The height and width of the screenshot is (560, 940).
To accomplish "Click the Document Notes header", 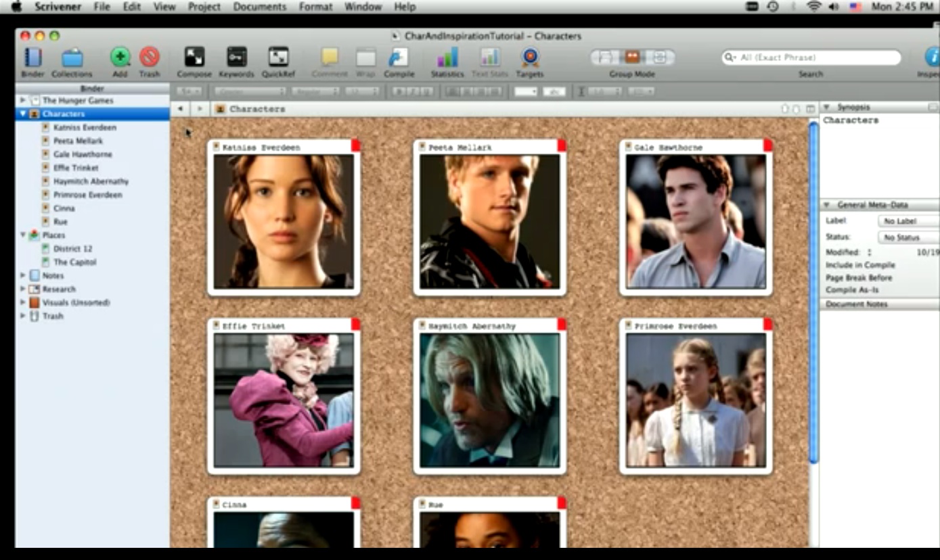I will pos(880,304).
